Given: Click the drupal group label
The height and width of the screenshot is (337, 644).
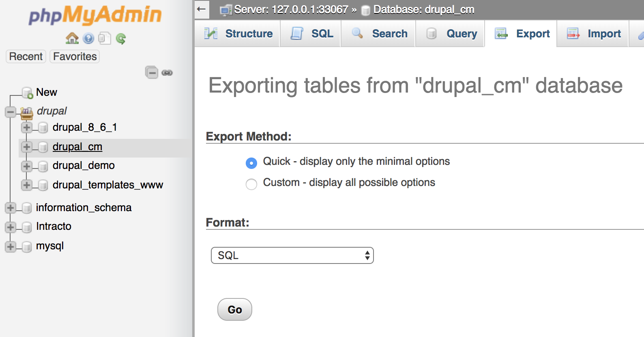Looking at the screenshot, I should [x=52, y=111].
